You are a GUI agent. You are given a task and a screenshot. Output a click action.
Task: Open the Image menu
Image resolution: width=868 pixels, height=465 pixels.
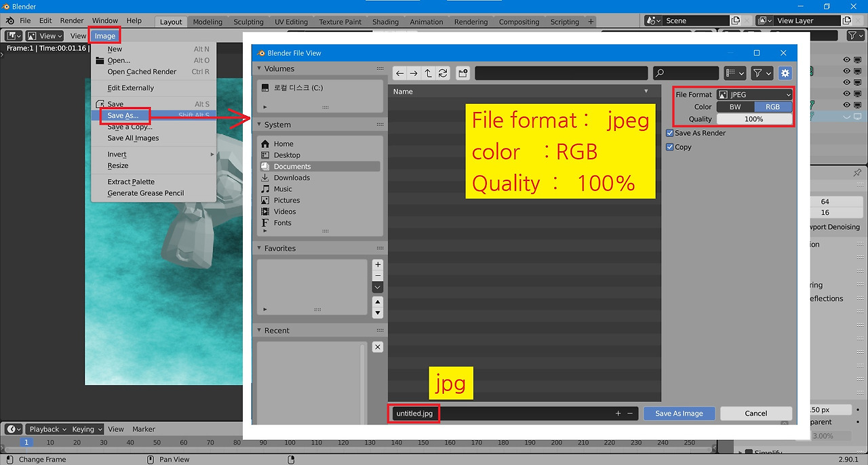105,36
